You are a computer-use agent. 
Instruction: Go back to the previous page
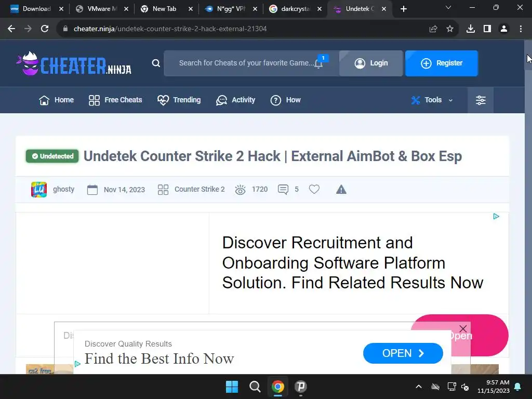click(x=11, y=29)
